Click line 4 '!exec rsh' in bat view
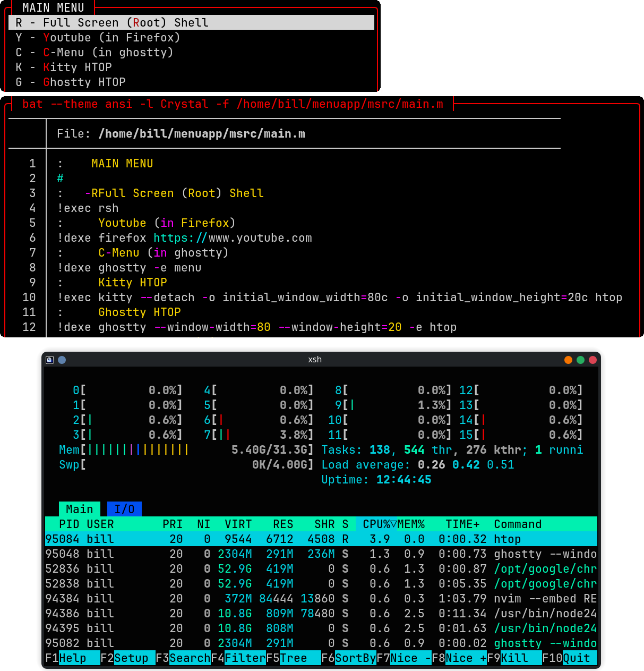 click(x=88, y=208)
